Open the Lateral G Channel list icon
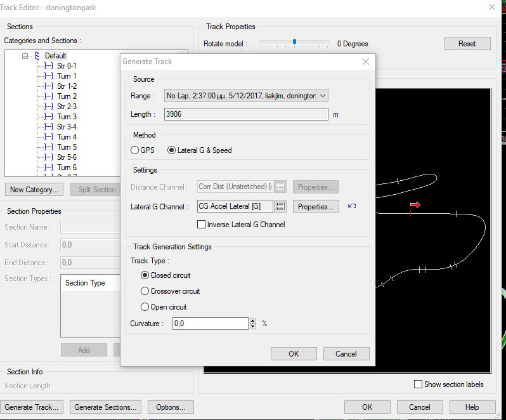506x420 pixels. [280, 206]
